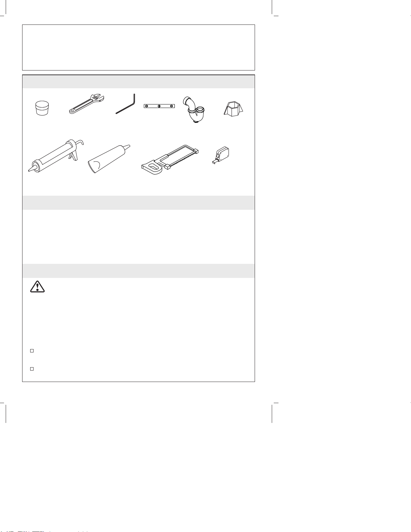411x532 pixels.
Task: Tick the second (lowest) checklist checkbox
Action: point(32,369)
